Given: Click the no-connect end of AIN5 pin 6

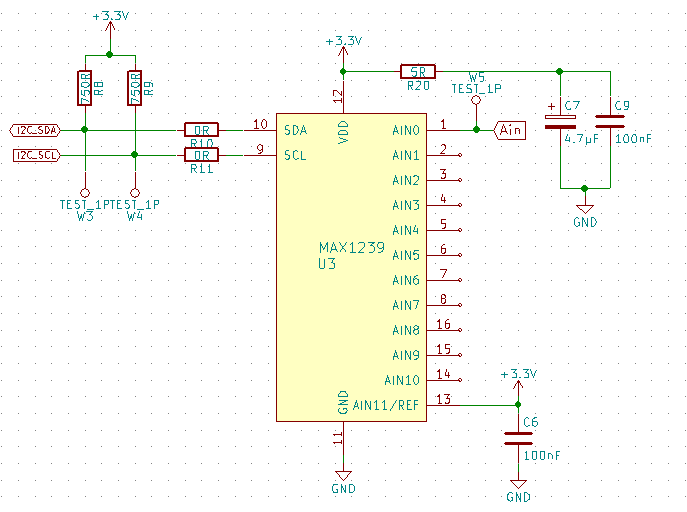Looking at the screenshot, I should tap(460, 255).
